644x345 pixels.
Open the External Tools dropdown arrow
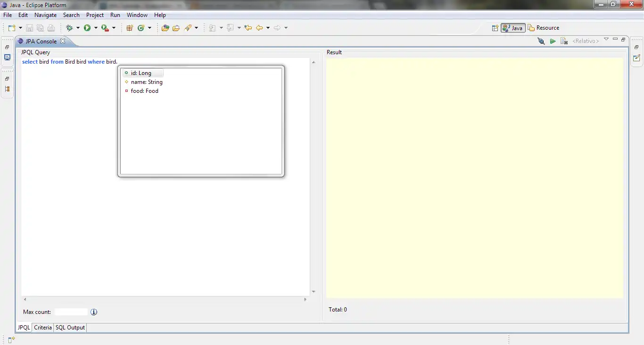(x=114, y=28)
